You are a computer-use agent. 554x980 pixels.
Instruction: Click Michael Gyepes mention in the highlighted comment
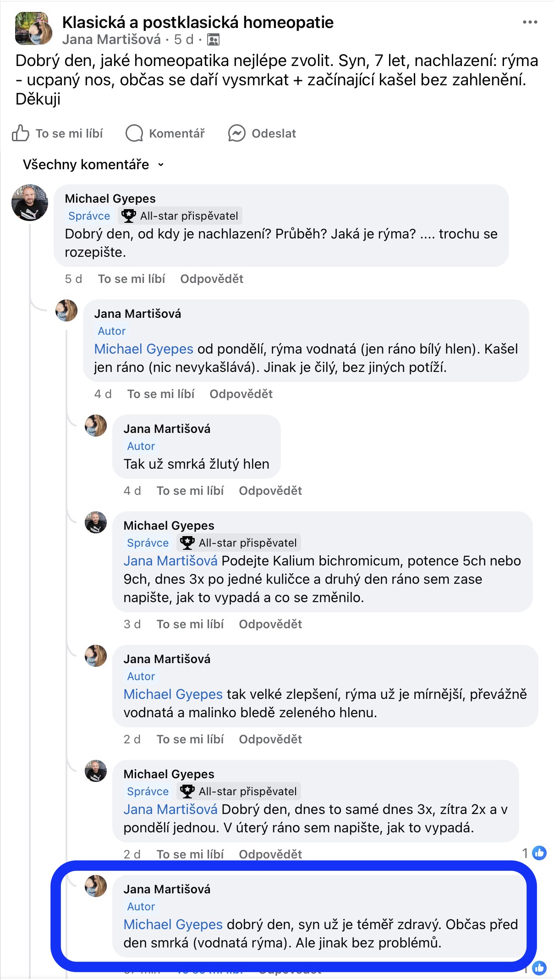point(173,925)
